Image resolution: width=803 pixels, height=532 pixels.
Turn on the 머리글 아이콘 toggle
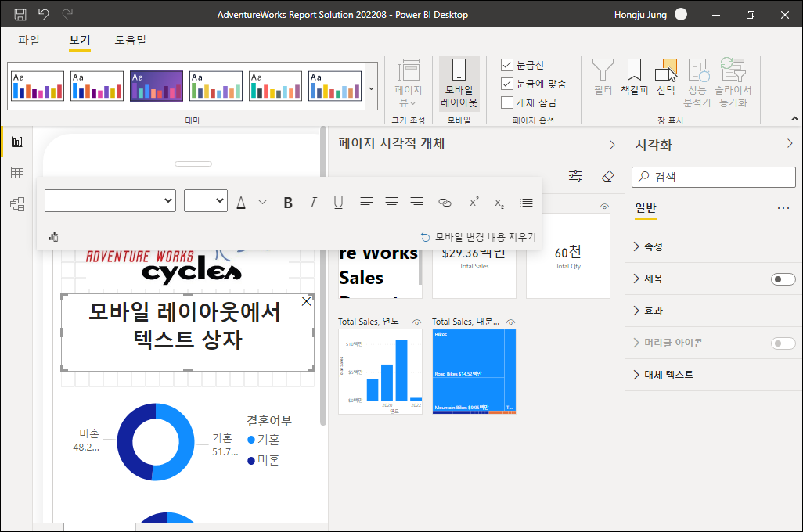click(x=783, y=343)
